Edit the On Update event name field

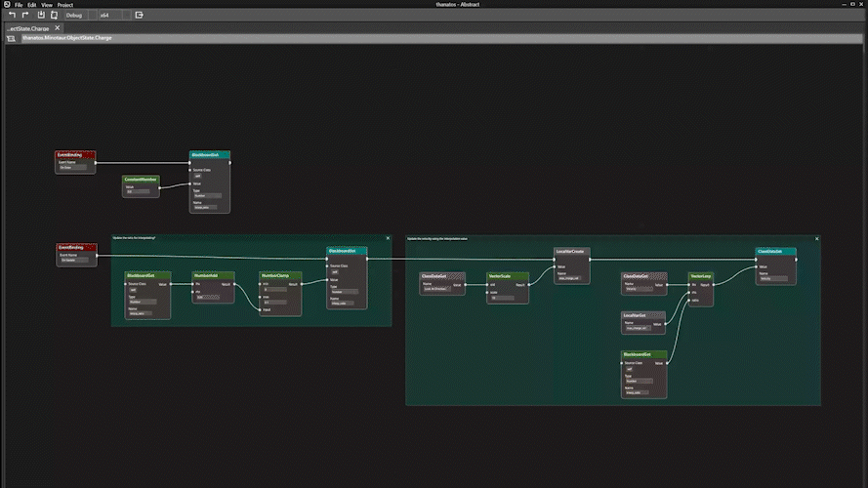coord(74,260)
